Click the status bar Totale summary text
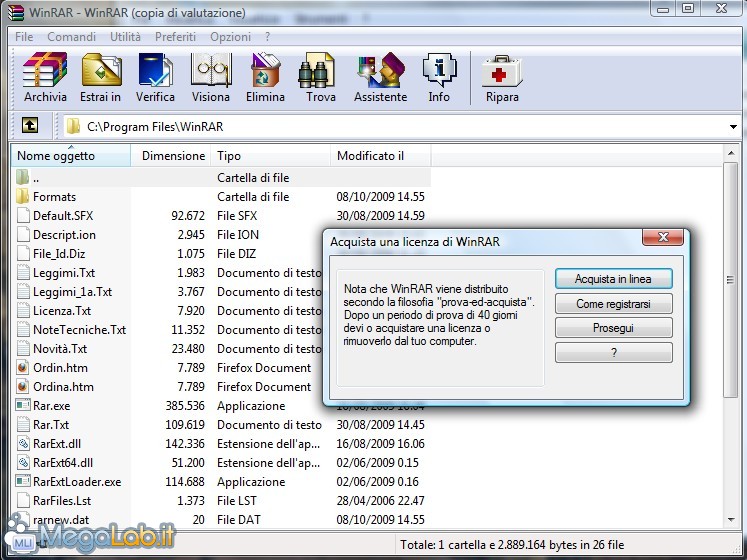This screenshot has height=560, width=747. coord(512,544)
